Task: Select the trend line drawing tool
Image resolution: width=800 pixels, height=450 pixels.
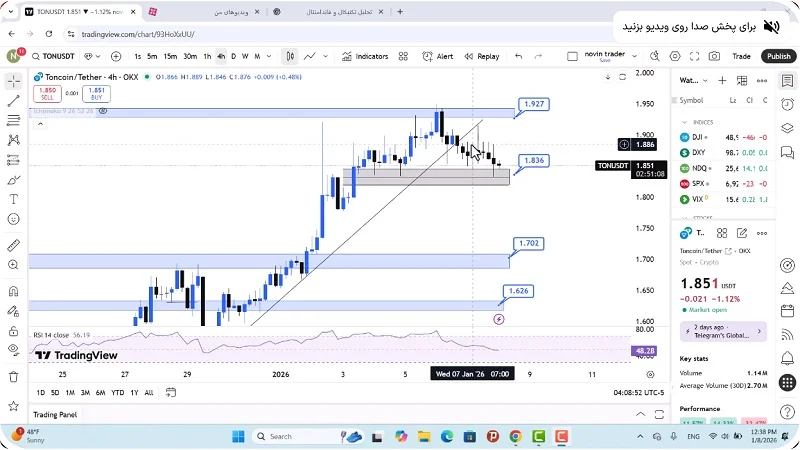Action: (x=13, y=101)
